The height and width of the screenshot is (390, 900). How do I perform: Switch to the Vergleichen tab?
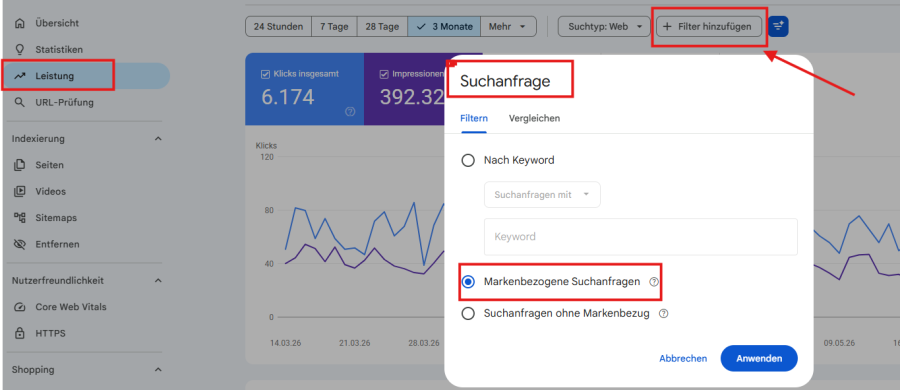click(x=534, y=119)
